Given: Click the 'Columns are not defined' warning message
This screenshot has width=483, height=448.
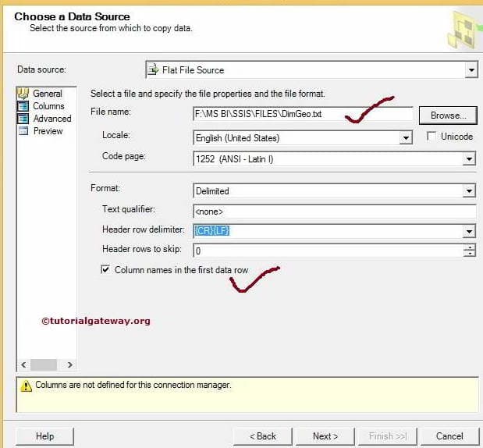Looking at the screenshot, I should 133,385.
